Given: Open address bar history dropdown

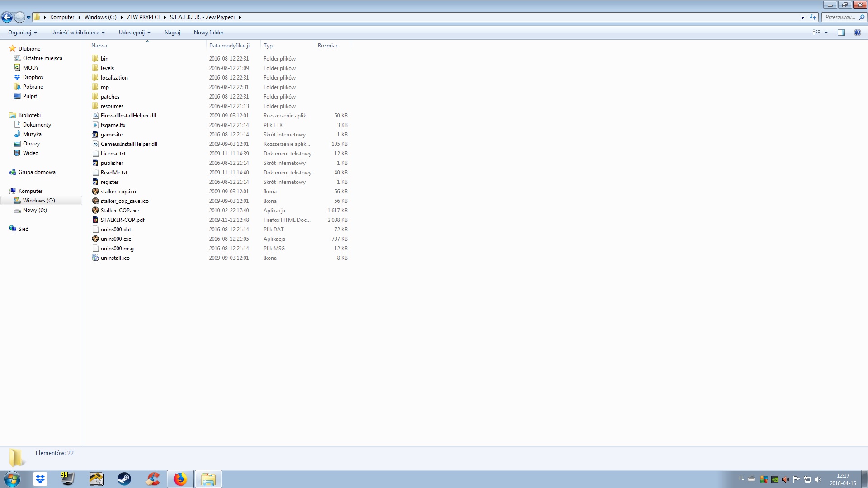Looking at the screenshot, I should click(802, 17).
